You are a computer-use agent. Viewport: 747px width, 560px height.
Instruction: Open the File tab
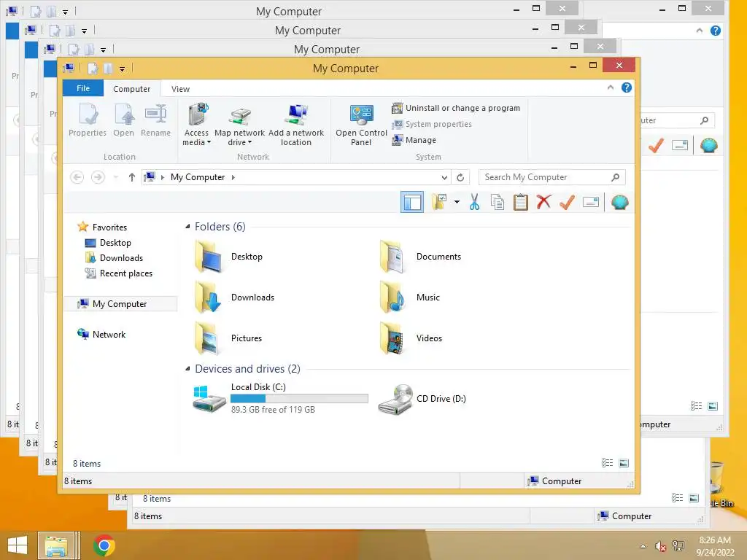click(83, 88)
